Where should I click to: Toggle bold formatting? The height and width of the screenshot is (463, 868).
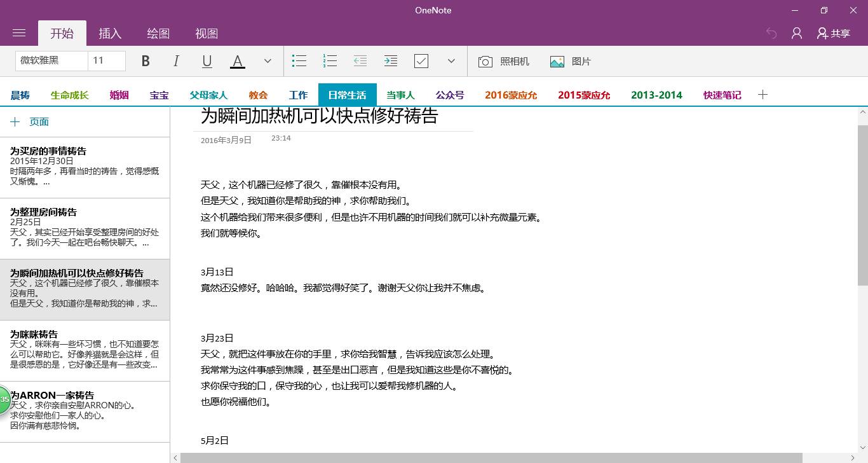coord(146,61)
